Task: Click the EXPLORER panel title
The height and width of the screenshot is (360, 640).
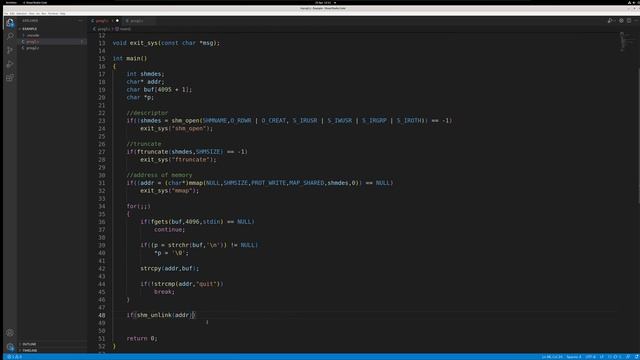Action: pyautogui.click(x=30, y=20)
